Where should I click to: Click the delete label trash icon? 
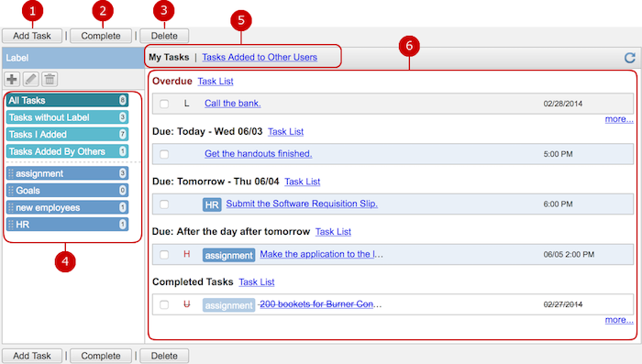click(x=50, y=79)
